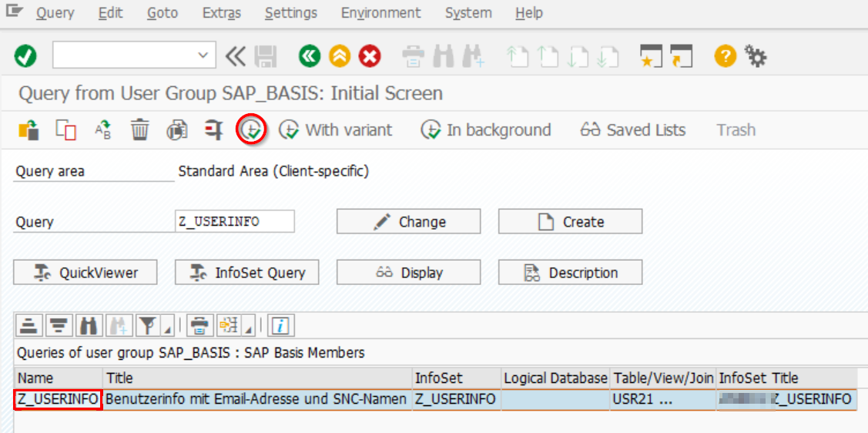Click the yellow Exit icon
Screen dimensions: 868x433
pos(340,56)
